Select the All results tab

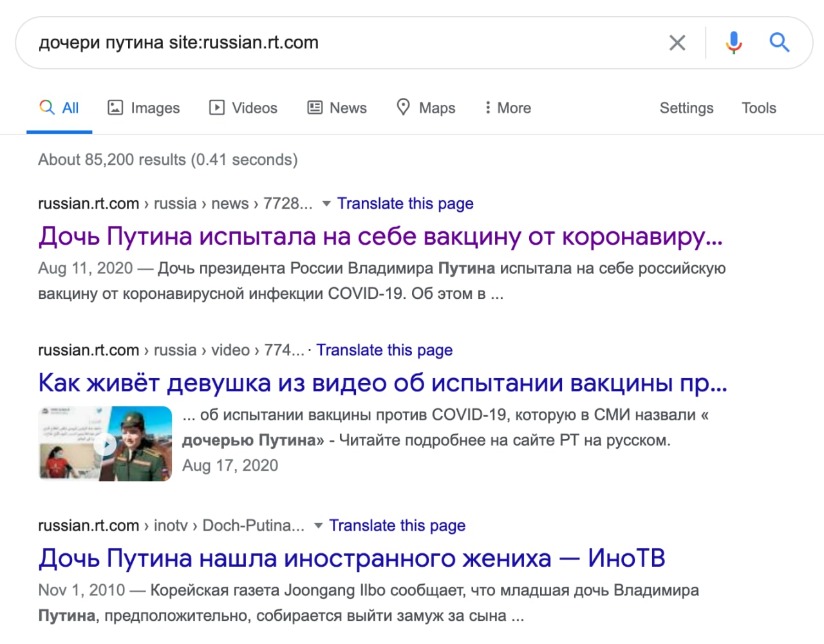(59, 108)
